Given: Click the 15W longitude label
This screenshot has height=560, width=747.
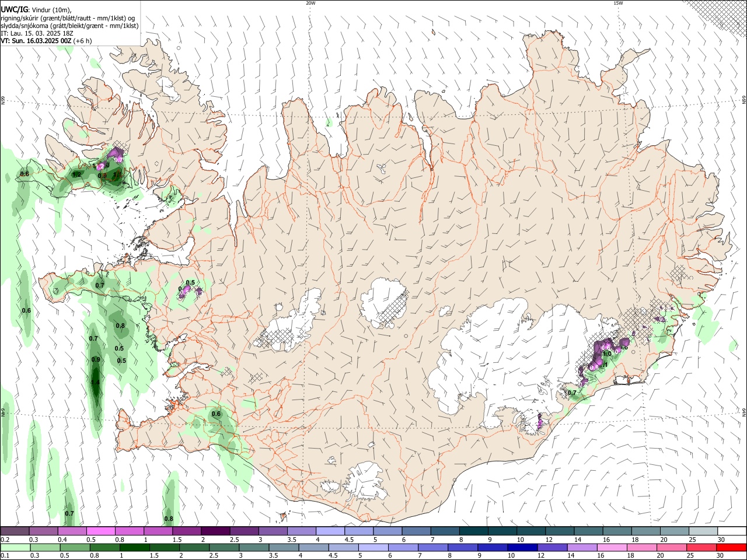Looking at the screenshot, I should [x=618, y=3].
